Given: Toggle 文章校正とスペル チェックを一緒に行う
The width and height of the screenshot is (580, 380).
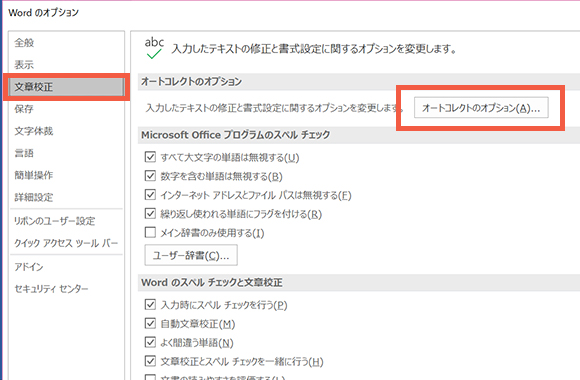Looking at the screenshot, I should click(150, 361).
